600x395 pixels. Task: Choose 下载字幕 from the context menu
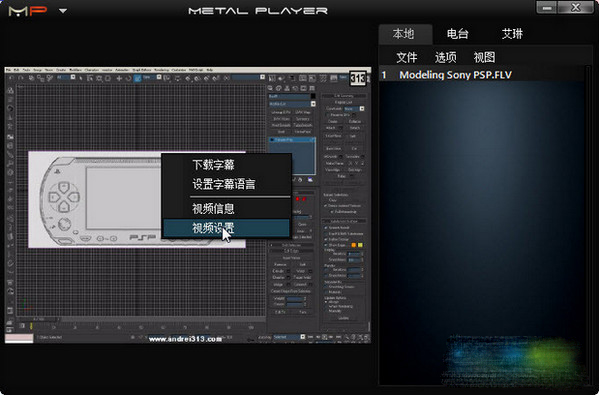point(226,165)
